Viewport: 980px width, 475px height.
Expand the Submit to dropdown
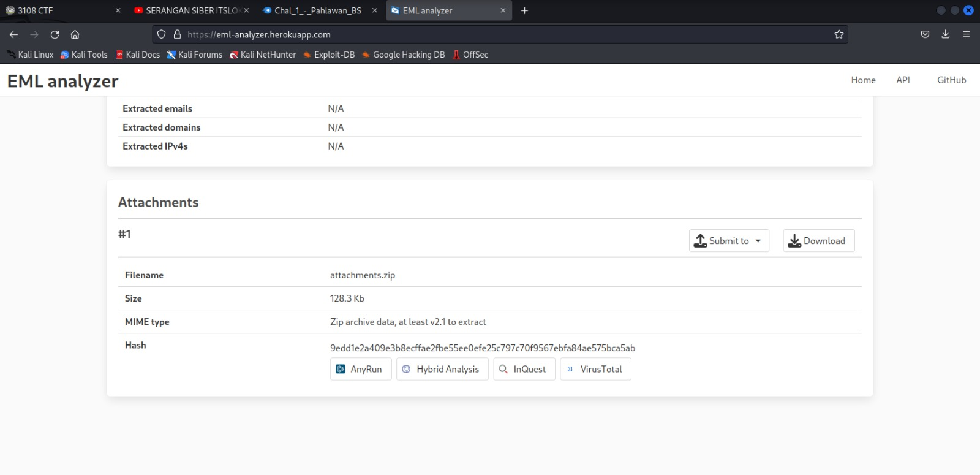coord(728,241)
